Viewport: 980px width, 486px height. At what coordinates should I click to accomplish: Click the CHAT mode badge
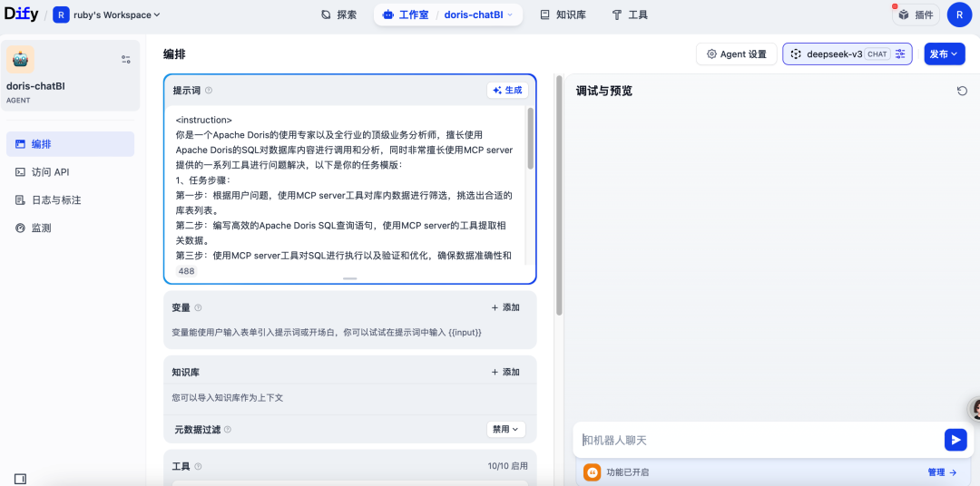coord(877,54)
